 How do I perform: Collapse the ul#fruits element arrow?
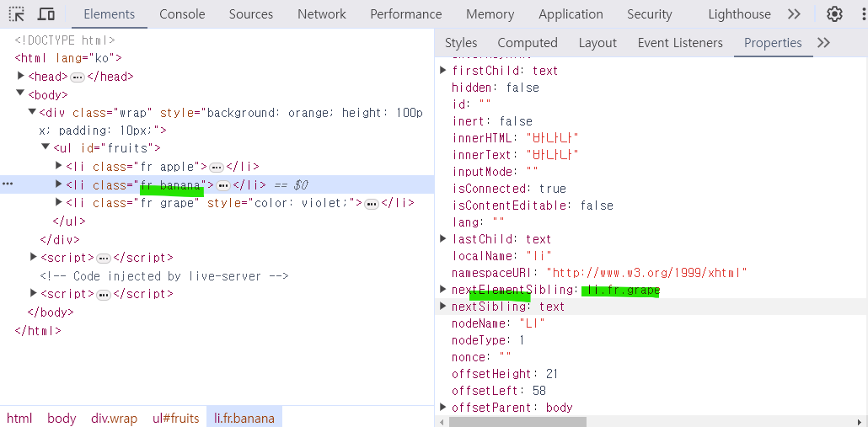click(46, 147)
